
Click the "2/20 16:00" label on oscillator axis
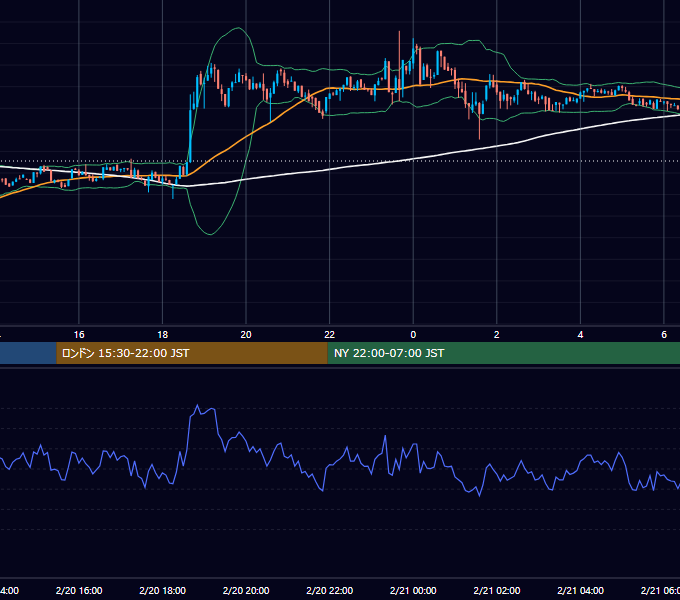pyautogui.click(x=79, y=590)
